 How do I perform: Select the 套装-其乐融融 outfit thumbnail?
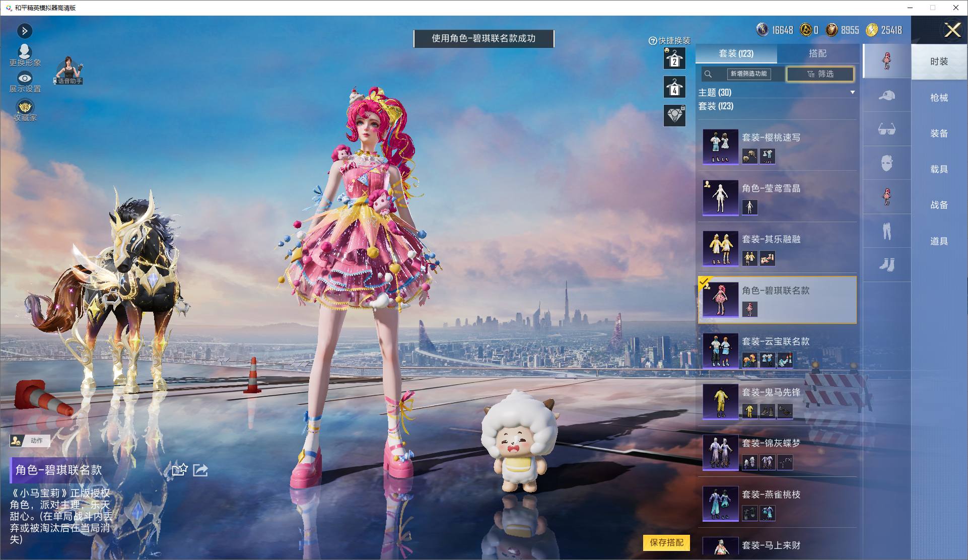pos(720,249)
